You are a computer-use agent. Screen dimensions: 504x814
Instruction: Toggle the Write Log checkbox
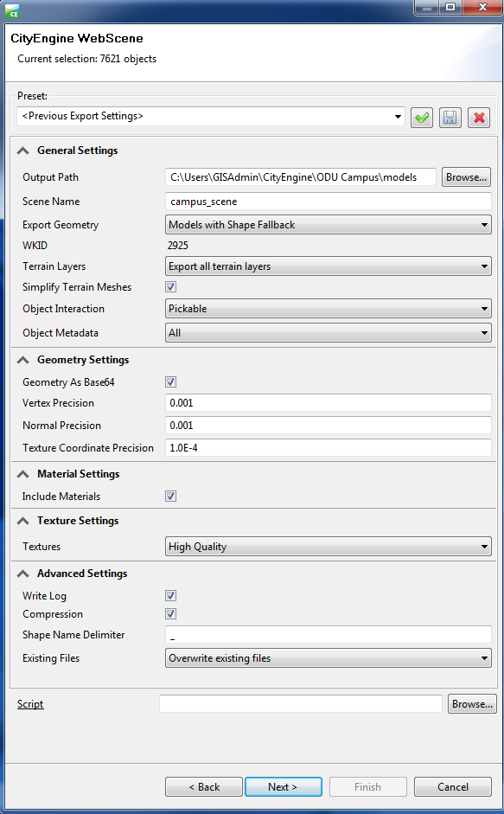coord(171,595)
